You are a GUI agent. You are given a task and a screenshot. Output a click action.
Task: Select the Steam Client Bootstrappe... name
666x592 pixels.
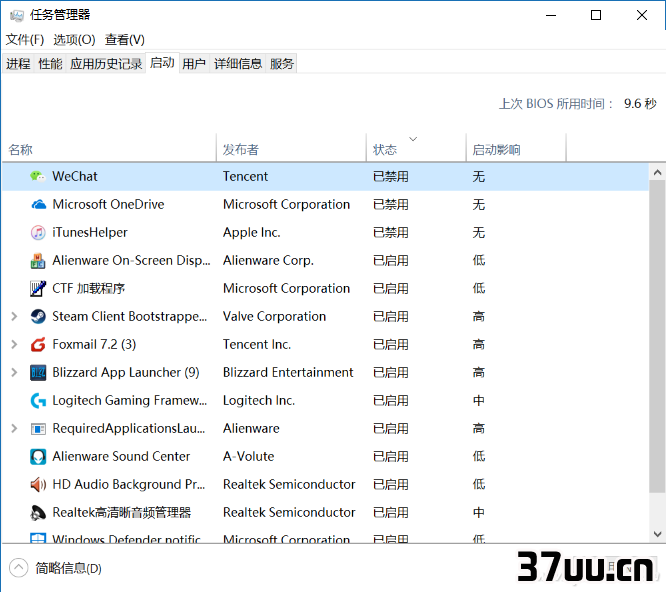point(130,316)
